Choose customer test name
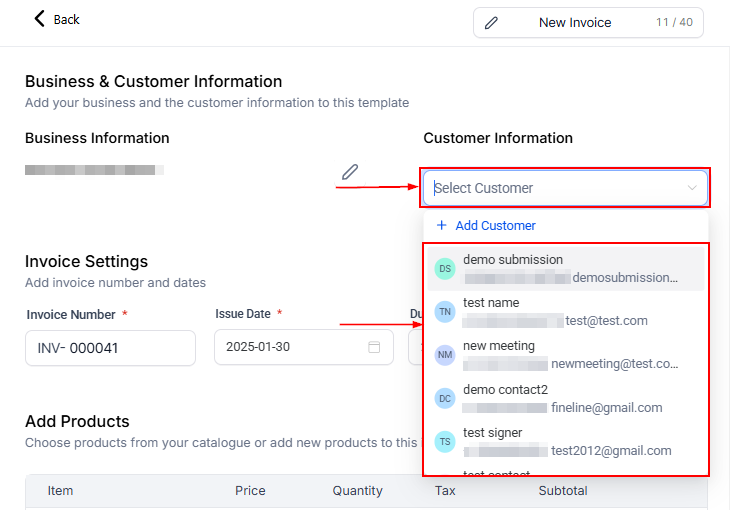The width and height of the screenshot is (730, 510). point(566,312)
